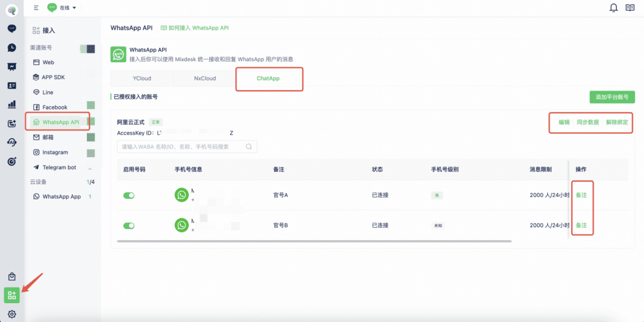The width and height of the screenshot is (644, 322).
Task: Switch to the YCloud tab
Action: [142, 79]
